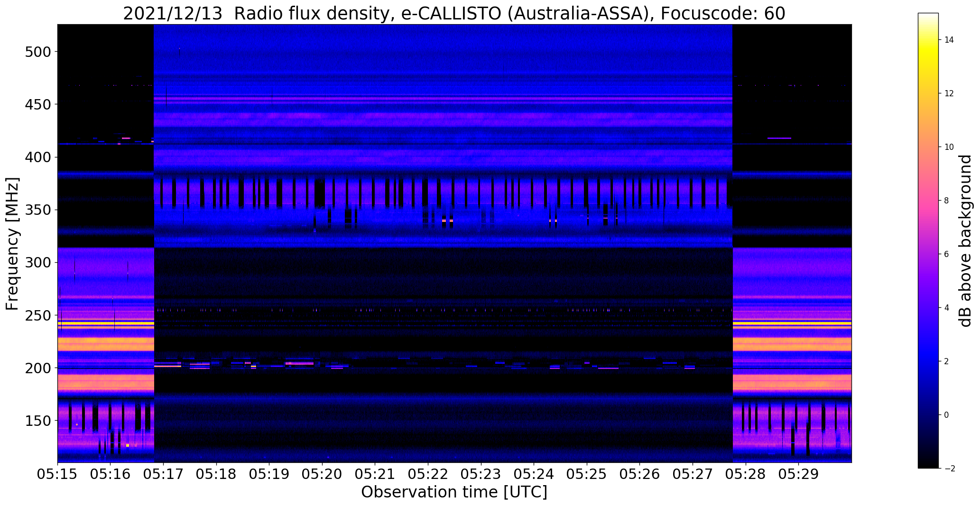Click the colorbar tick label 14
This screenshot has width=980, height=506.
(x=949, y=40)
